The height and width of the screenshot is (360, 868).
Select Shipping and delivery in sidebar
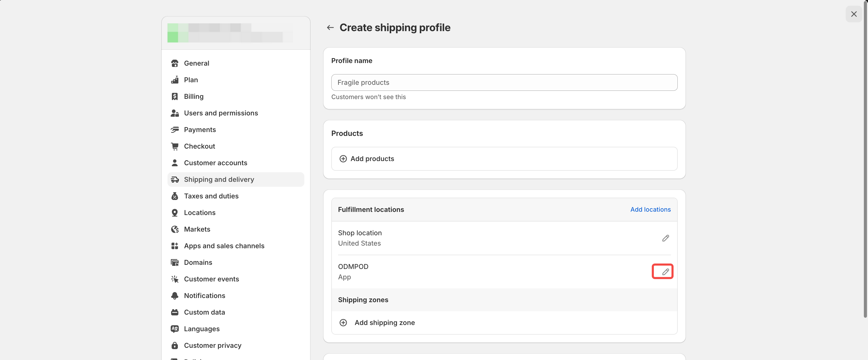point(219,180)
